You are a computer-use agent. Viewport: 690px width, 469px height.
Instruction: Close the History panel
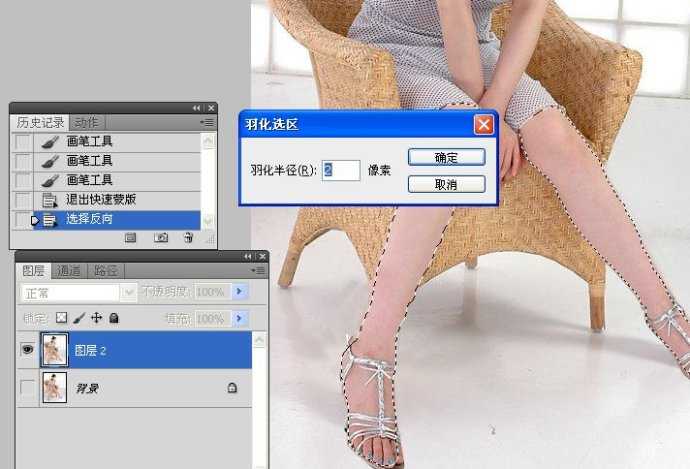click(212, 108)
